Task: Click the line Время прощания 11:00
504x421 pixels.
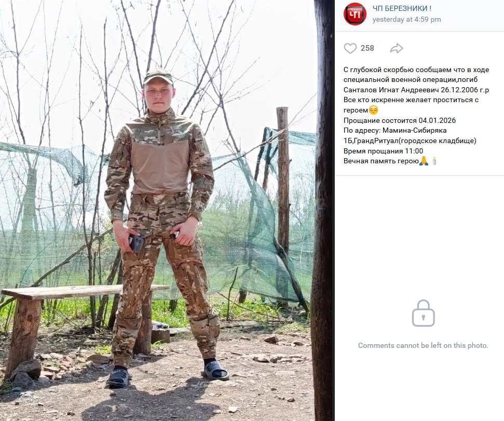Action: [x=383, y=151]
